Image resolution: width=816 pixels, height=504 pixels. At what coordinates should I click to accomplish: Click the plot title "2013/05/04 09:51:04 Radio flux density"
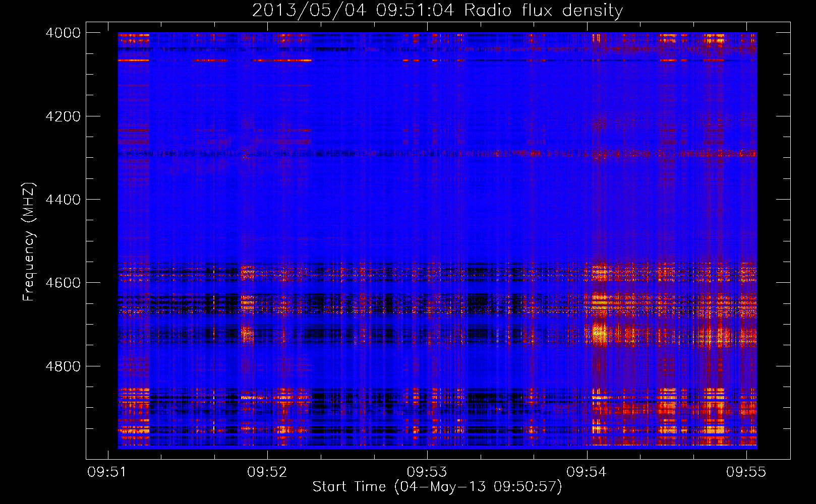click(437, 11)
